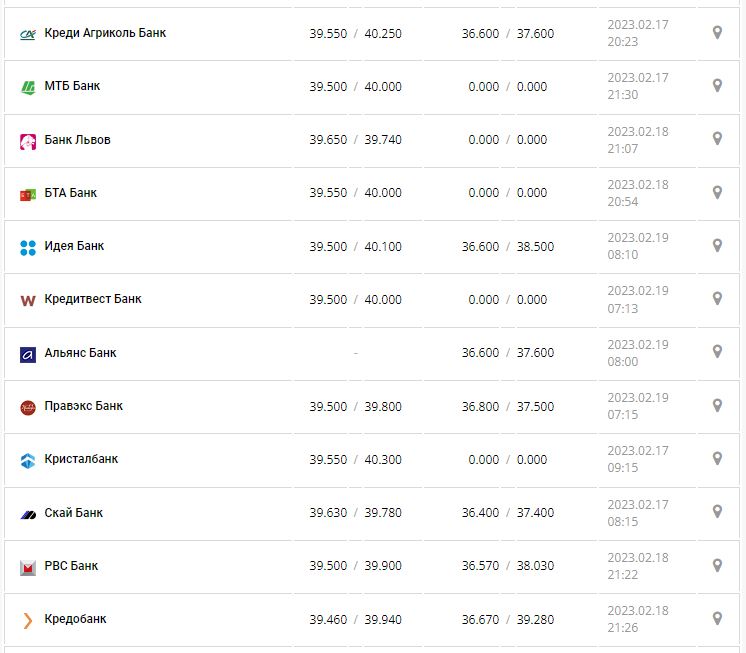Open the Креди Агриколь Банк link
746x653 pixels.
pyautogui.click(x=105, y=33)
